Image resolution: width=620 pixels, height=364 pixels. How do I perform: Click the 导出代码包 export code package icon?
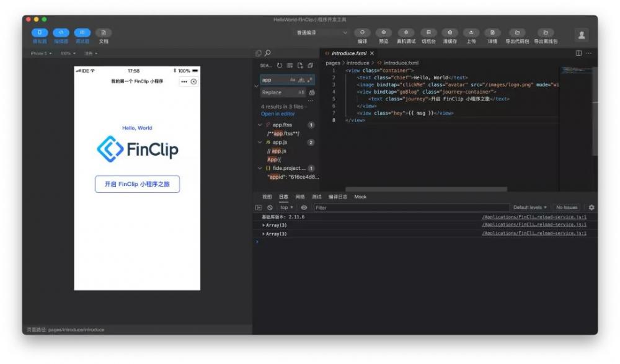click(517, 32)
